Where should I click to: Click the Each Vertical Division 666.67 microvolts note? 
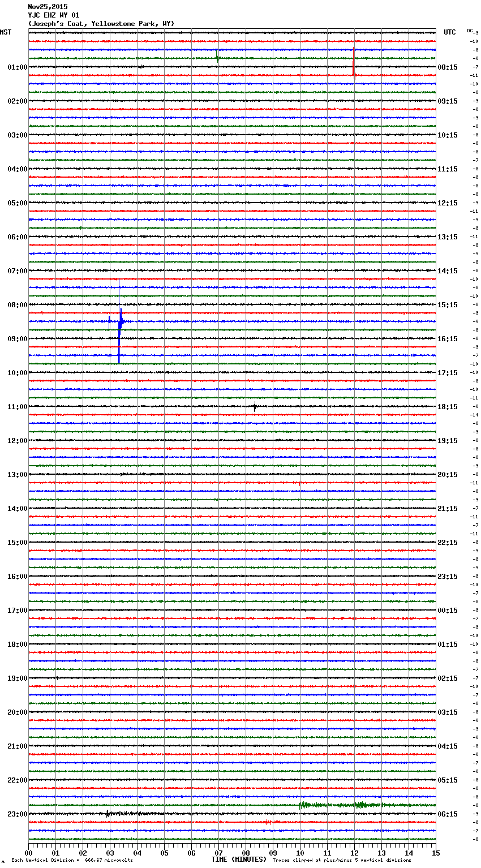pyautogui.click(x=72, y=861)
